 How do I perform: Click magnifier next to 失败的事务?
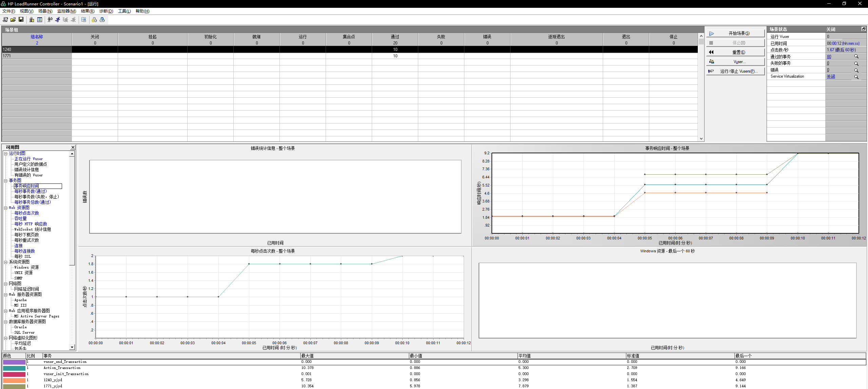856,63
